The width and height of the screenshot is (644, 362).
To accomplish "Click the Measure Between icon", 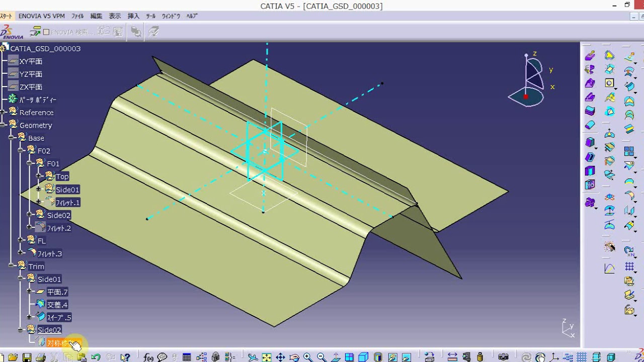I will (452, 357).
